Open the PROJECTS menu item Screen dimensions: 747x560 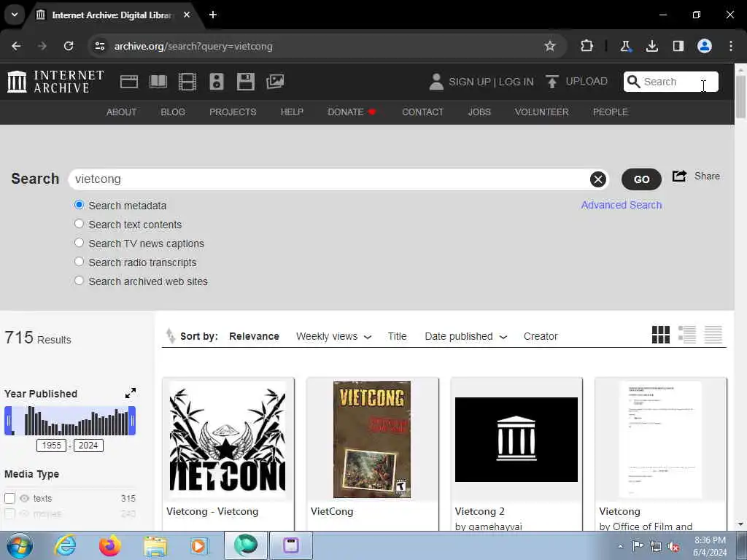pos(233,112)
